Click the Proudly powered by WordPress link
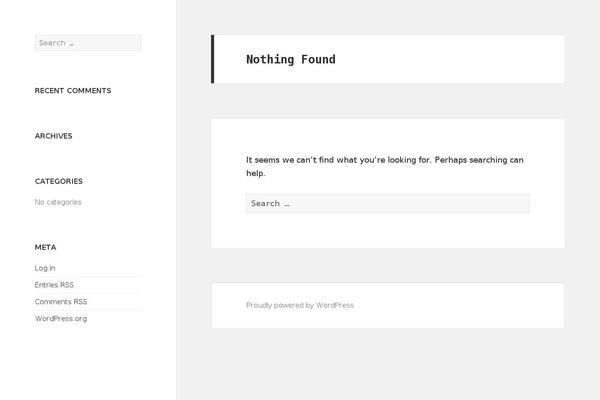The height and width of the screenshot is (400, 600). (299, 305)
